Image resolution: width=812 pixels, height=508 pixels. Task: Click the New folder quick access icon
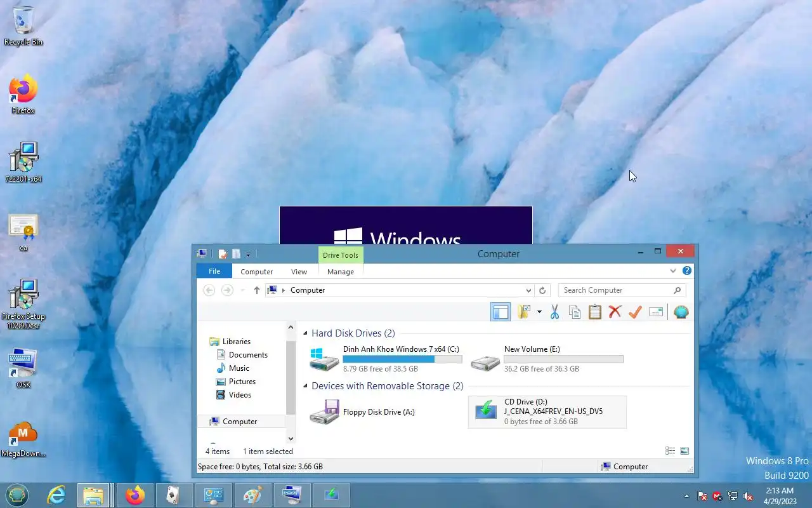tap(236, 254)
